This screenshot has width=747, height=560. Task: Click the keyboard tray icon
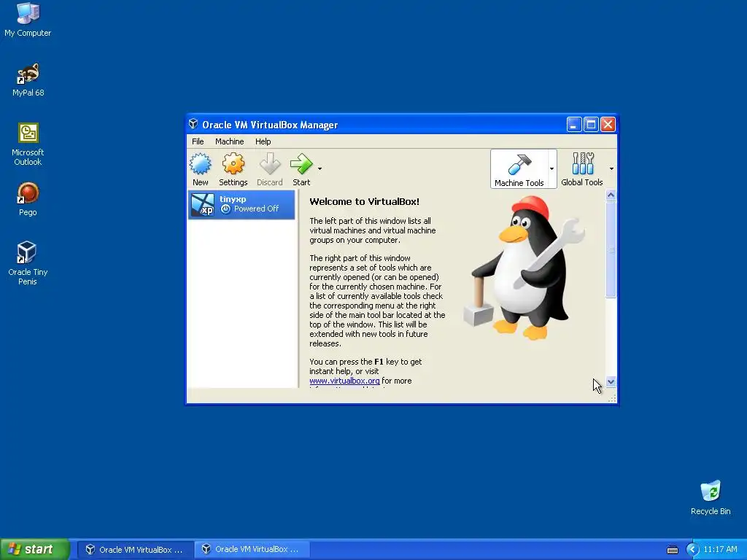tap(672, 550)
